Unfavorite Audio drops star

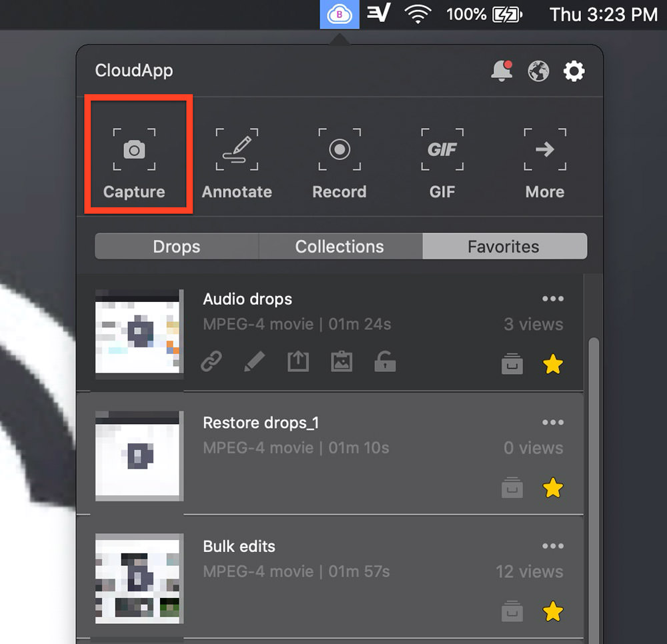pyautogui.click(x=553, y=364)
